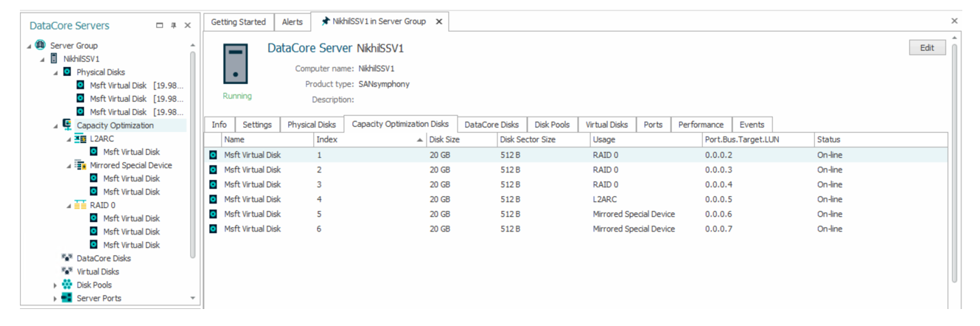The image size is (980, 326).
Task: Click the disk icon in Index 4 row
Action: pos(213,199)
